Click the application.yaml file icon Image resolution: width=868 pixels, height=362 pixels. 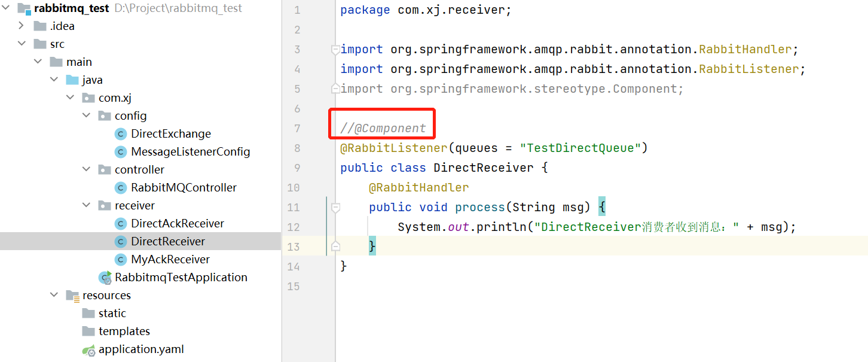(x=88, y=350)
